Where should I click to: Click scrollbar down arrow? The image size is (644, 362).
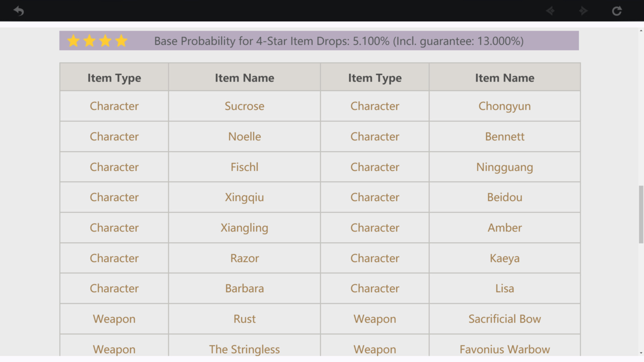(x=641, y=353)
